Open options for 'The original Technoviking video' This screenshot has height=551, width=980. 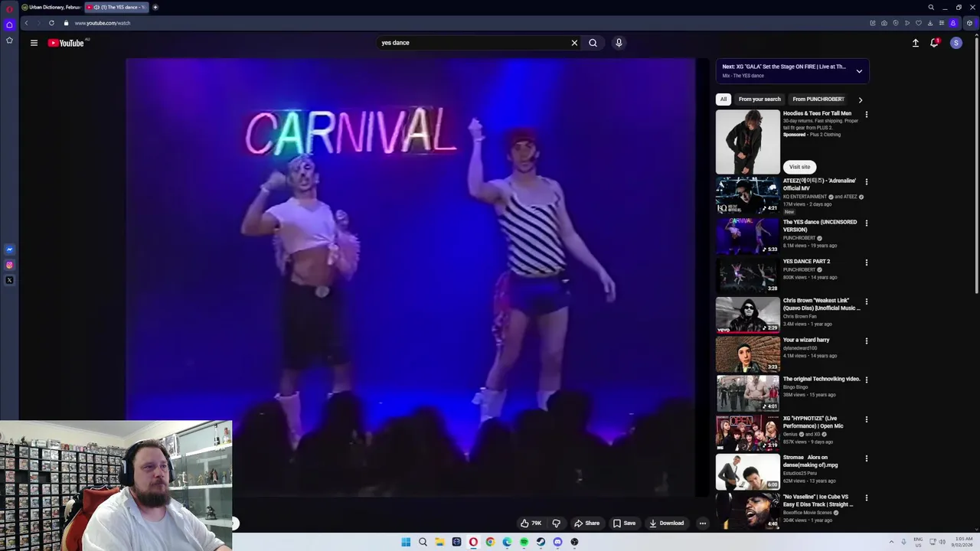click(866, 380)
